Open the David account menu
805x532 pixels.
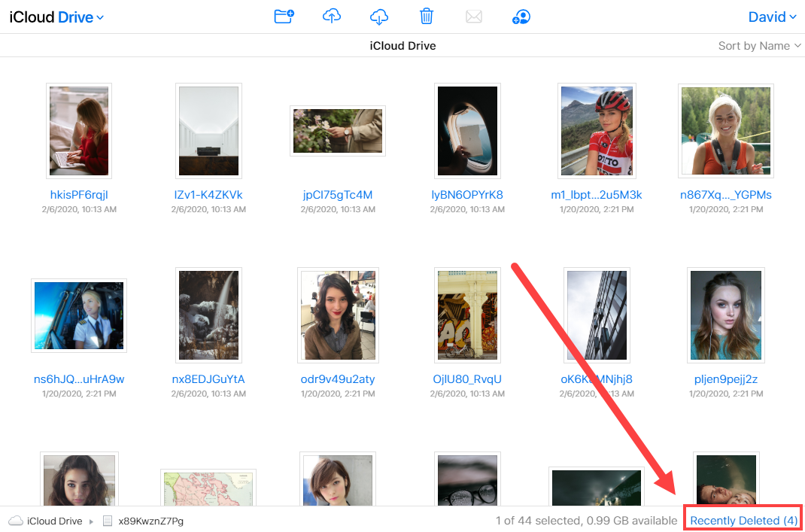tap(772, 17)
